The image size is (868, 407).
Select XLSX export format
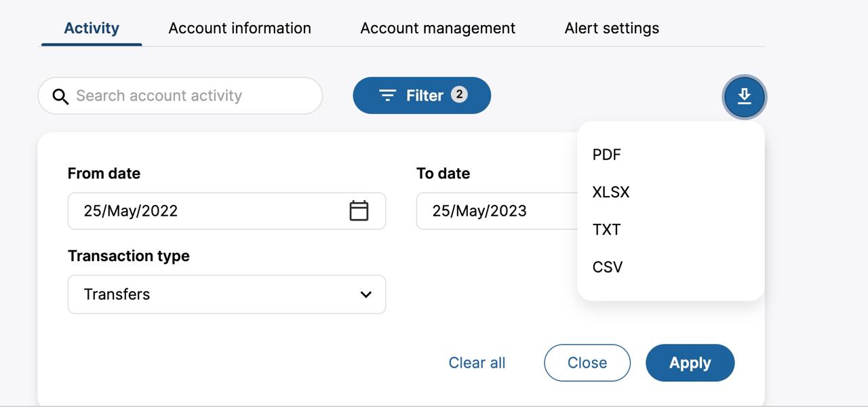point(611,192)
